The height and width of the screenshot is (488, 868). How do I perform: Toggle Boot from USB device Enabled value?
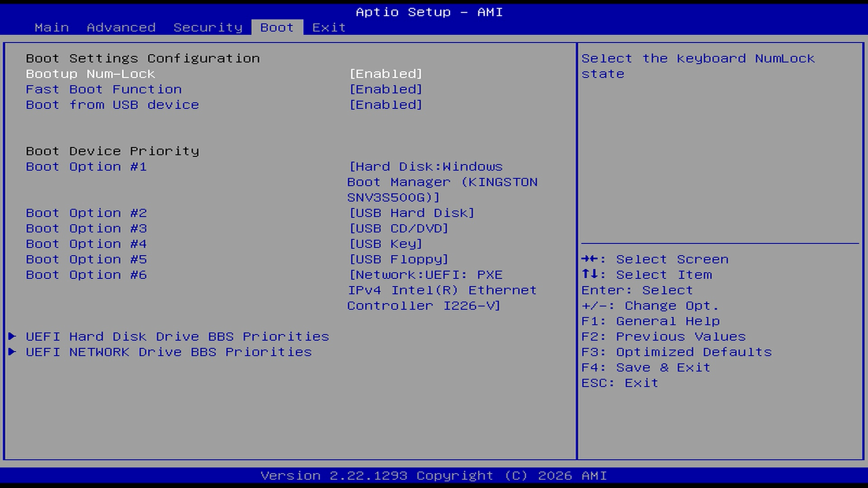(x=386, y=104)
